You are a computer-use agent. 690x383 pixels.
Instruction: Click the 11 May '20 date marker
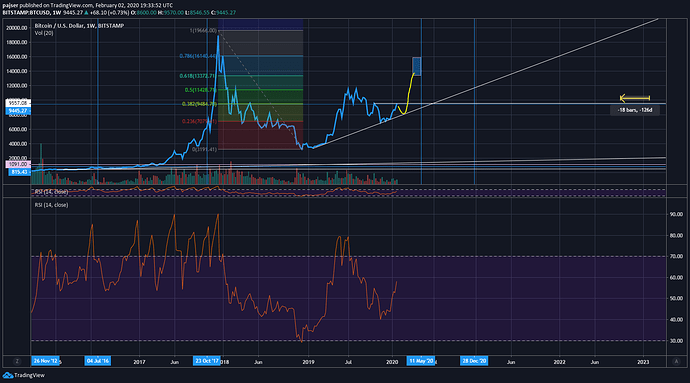(421, 361)
